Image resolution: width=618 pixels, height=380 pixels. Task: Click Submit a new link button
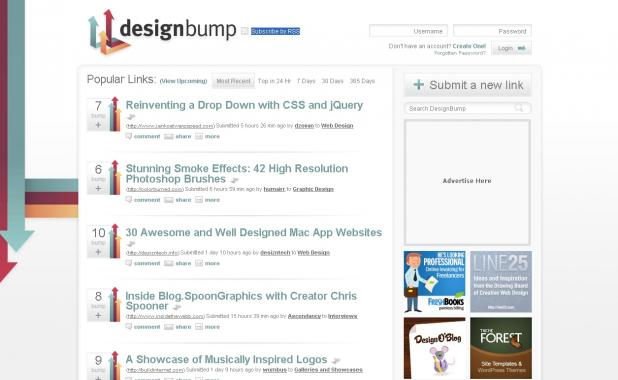468,85
